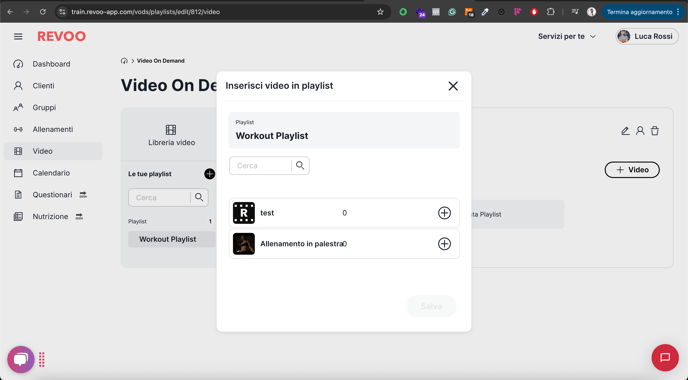Open Video in sidebar

point(53,151)
